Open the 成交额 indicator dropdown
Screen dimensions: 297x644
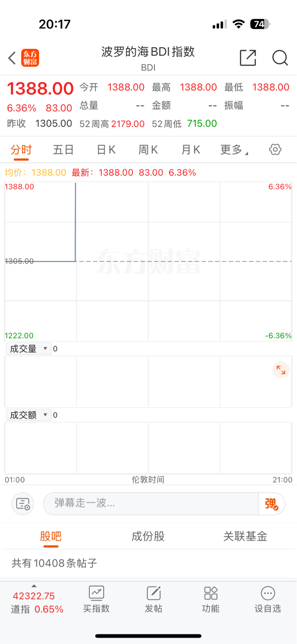29,415
